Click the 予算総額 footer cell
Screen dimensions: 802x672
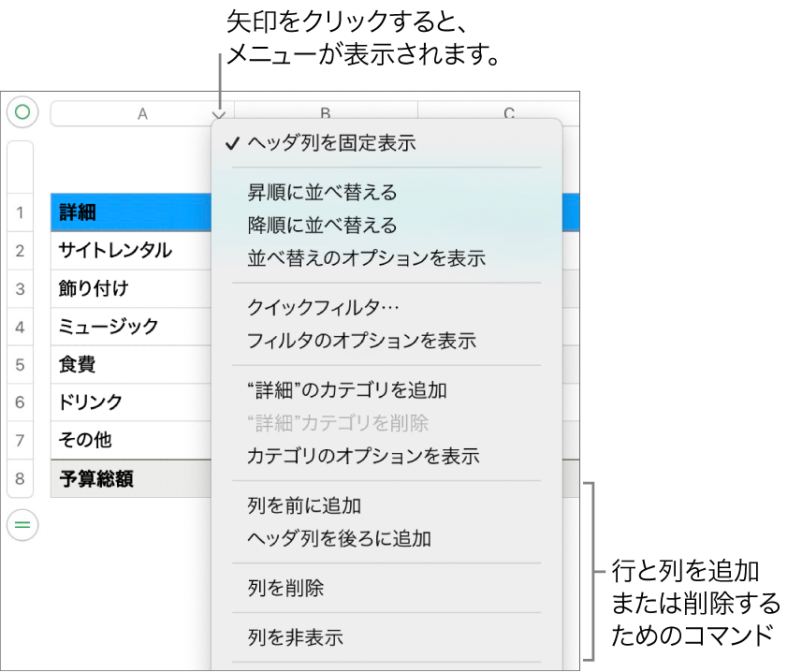pos(131,478)
